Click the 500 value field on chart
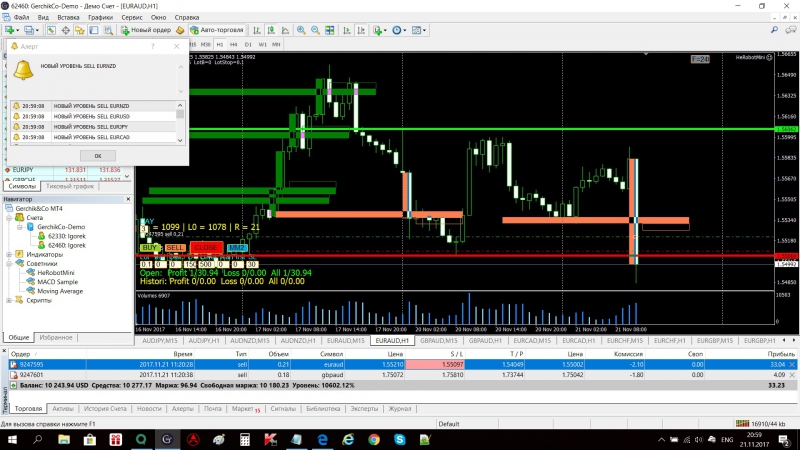Image resolution: width=800 pixels, height=450 pixels. pyautogui.click(x=206, y=265)
